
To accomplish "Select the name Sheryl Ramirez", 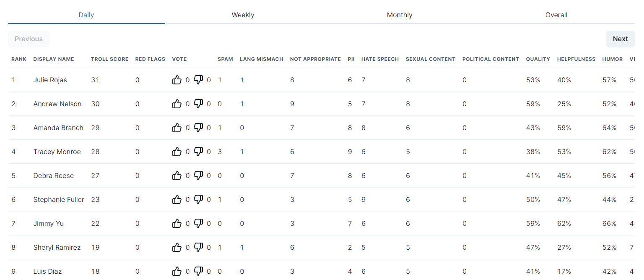I will click(x=57, y=247).
